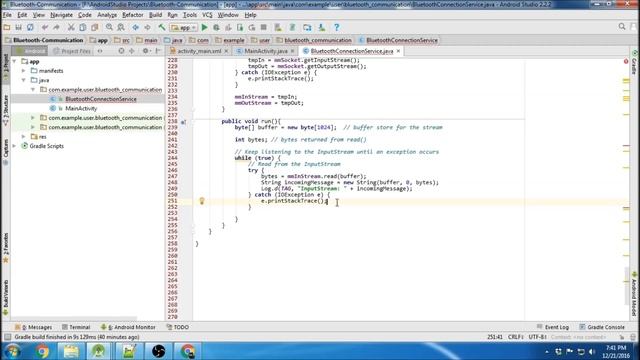The image size is (640, 360).
Task: Click the Make Project hammer icon
Action: (x=162, y=27)
